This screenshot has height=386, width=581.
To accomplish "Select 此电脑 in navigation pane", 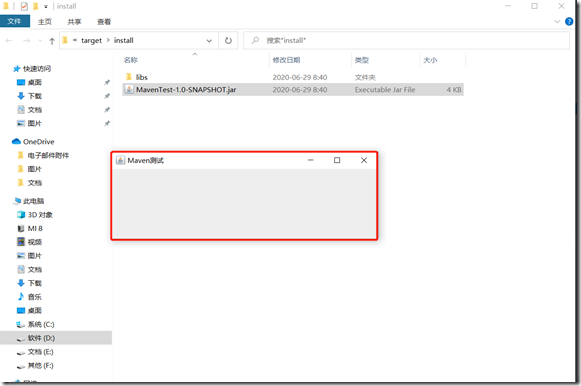I will pyautogui.click(x=33, y=201).
